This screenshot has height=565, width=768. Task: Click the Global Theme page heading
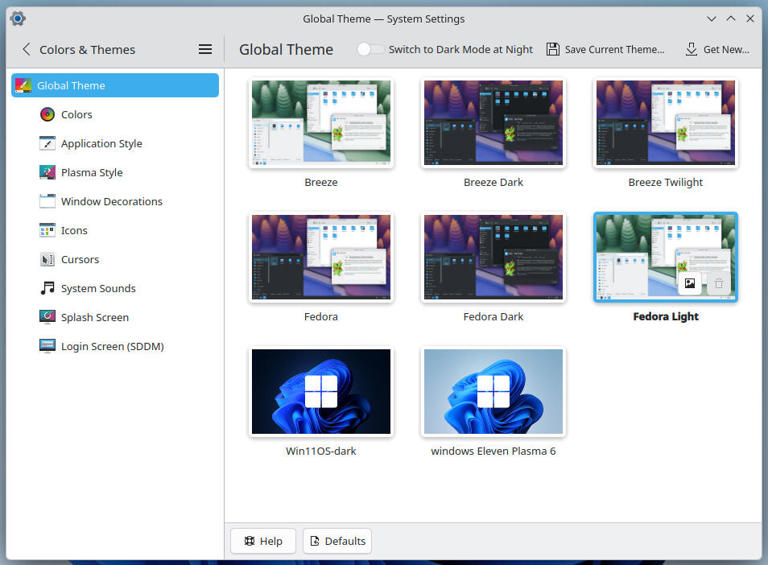[286, 49]
